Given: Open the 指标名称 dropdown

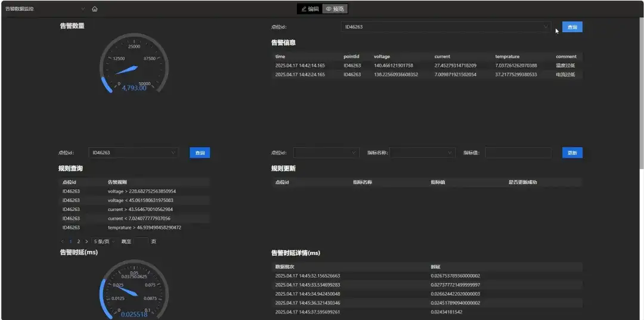Looking at the screenshot, I should 422,153.
